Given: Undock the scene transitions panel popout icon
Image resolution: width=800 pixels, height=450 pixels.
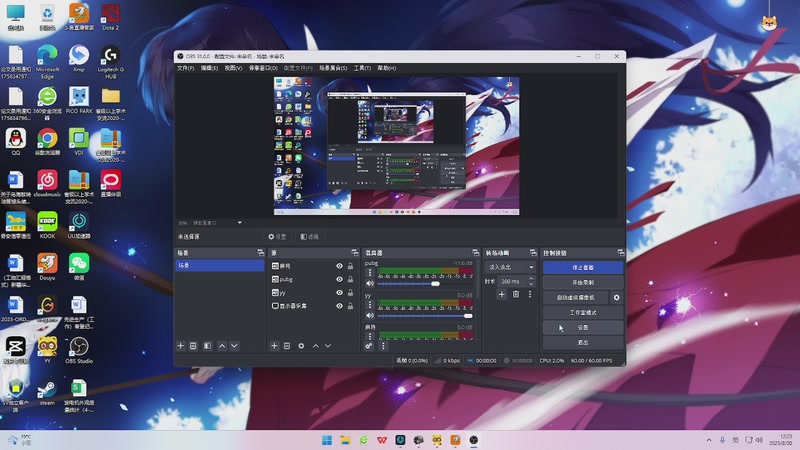Looking at the screenshot, I should (533, 253).
